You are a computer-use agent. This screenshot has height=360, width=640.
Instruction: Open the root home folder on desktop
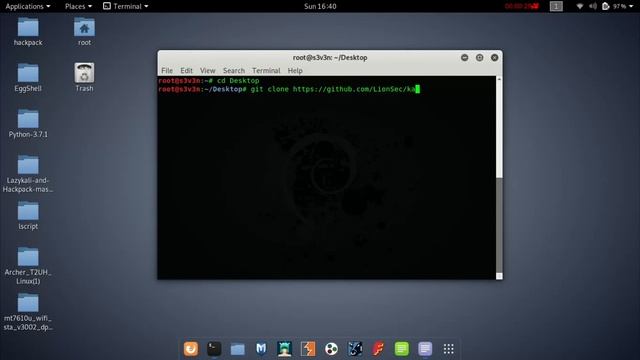tap(84, 32)
